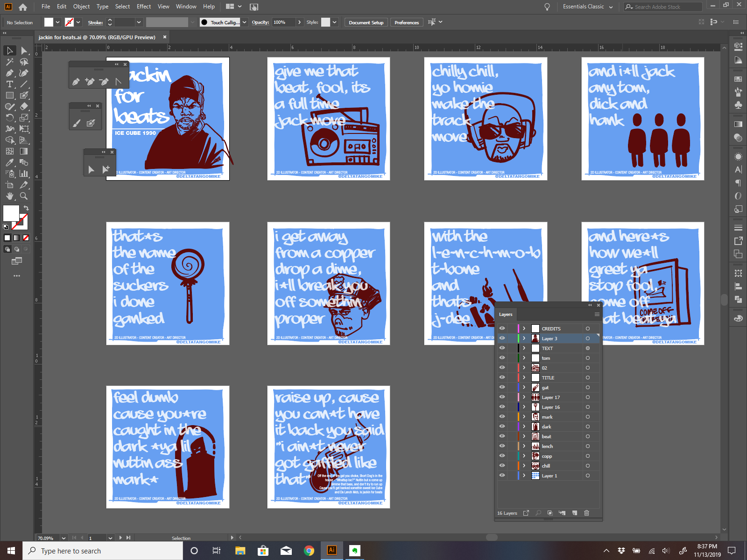Select the Type tool
The image size is (747, 560).
(x=9, y=84)
